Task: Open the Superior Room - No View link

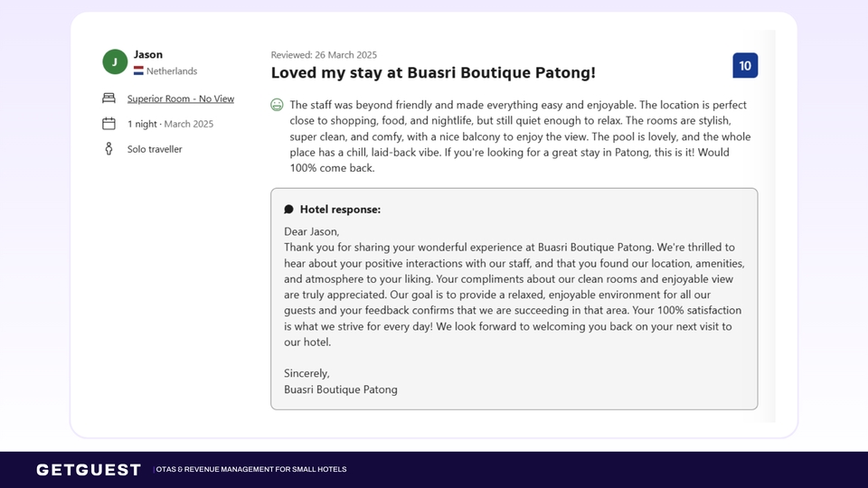Action: click(181, 99)
